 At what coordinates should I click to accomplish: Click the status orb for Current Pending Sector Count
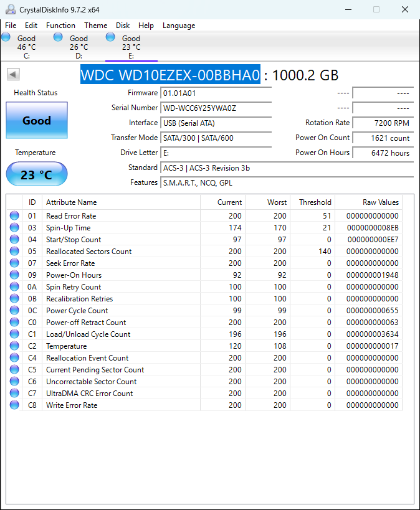pyautogui.click(x=14, y=369)
